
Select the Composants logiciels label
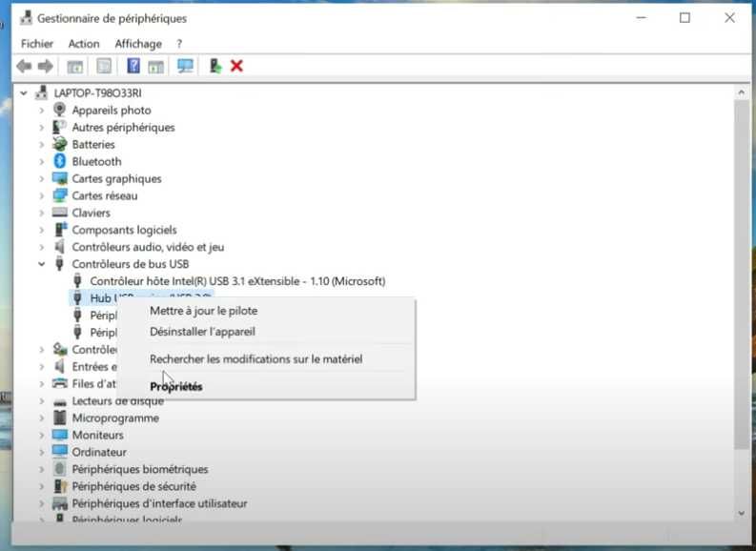(x=124, y=230)
